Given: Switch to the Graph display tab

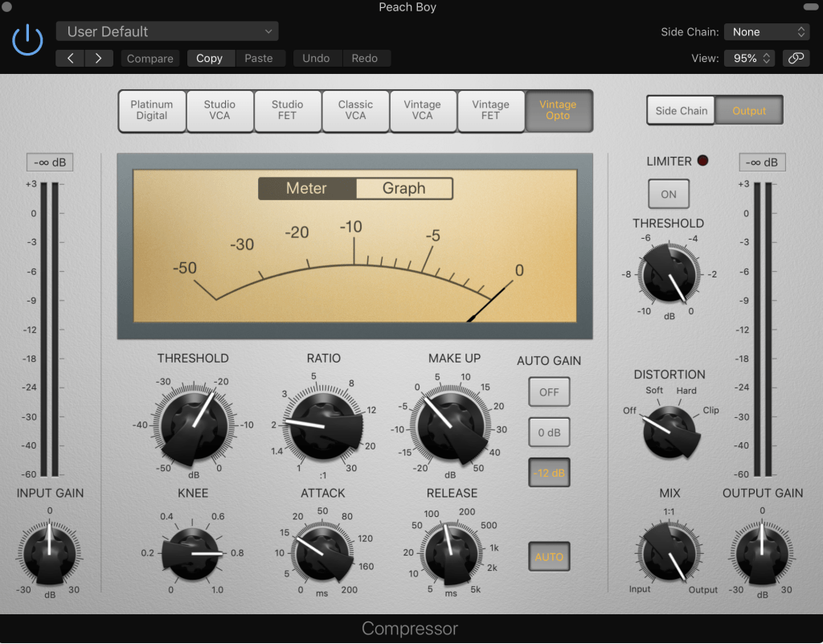Looking at the screenshot, I should (x=403, y=188).
